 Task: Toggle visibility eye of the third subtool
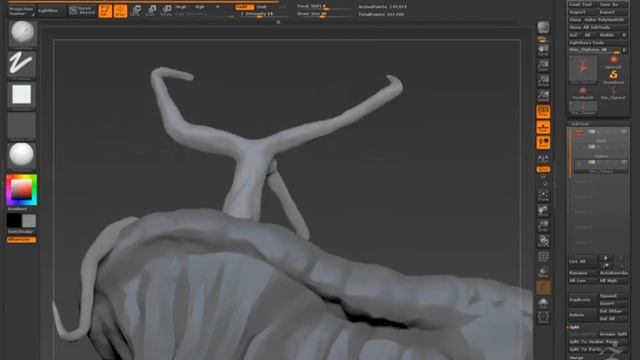pos(623,162)
